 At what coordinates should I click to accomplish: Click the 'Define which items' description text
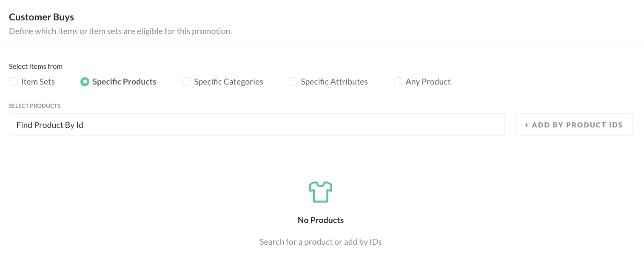pos(120,31)
